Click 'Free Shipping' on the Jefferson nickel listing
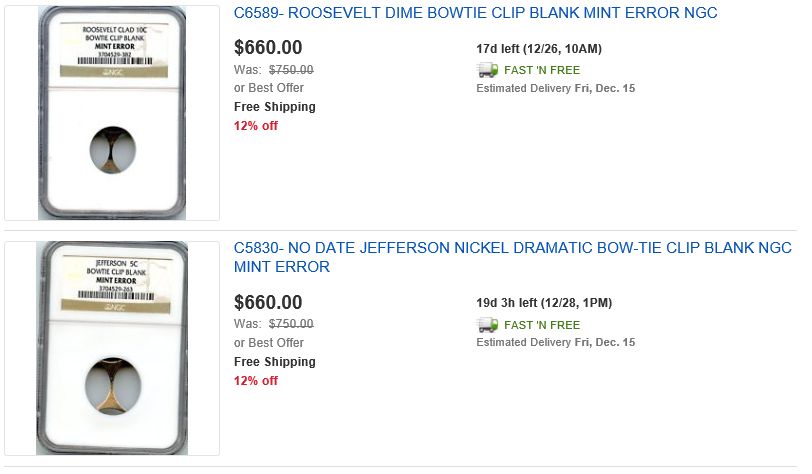Viewport: 812px width, 474px height. [x=274, y=362]
